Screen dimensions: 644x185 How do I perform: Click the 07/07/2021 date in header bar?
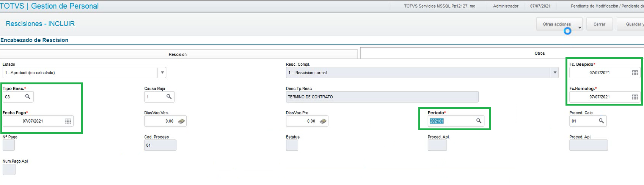(540, 6)
